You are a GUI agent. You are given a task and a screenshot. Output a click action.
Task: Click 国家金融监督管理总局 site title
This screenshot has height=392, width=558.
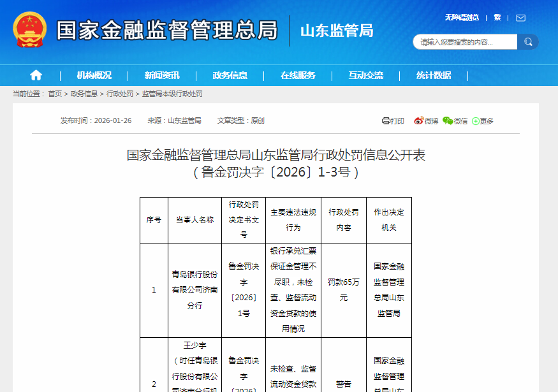tap(167, 30)
